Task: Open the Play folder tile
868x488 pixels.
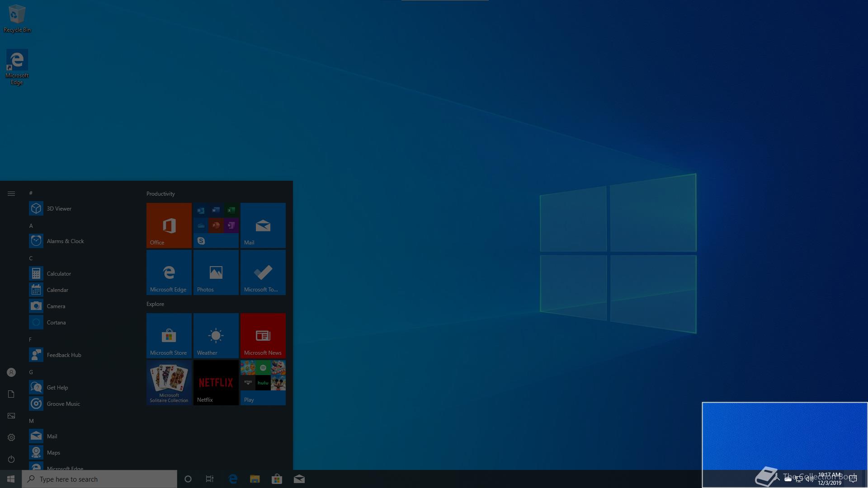Action: click(263, 383)
